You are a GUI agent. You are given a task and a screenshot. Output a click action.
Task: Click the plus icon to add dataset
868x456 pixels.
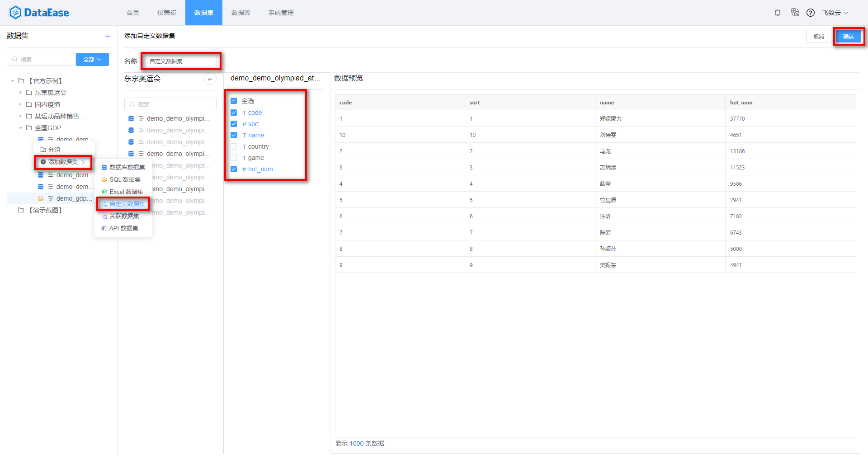coord(108,36)
